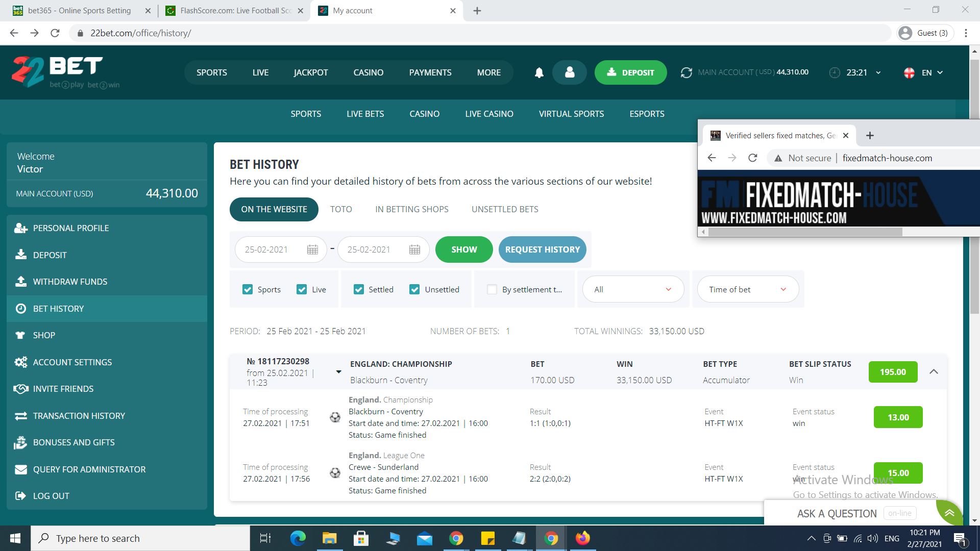Click the clock icon beside 23:21
Screen dimensions: 980x551
click(835, 72)
